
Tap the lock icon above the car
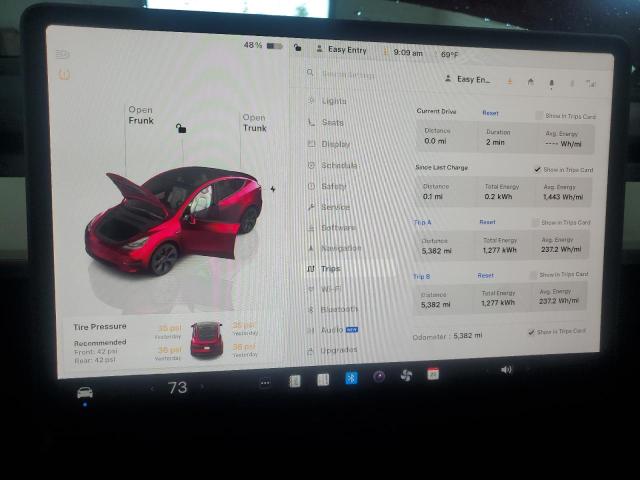180,128
